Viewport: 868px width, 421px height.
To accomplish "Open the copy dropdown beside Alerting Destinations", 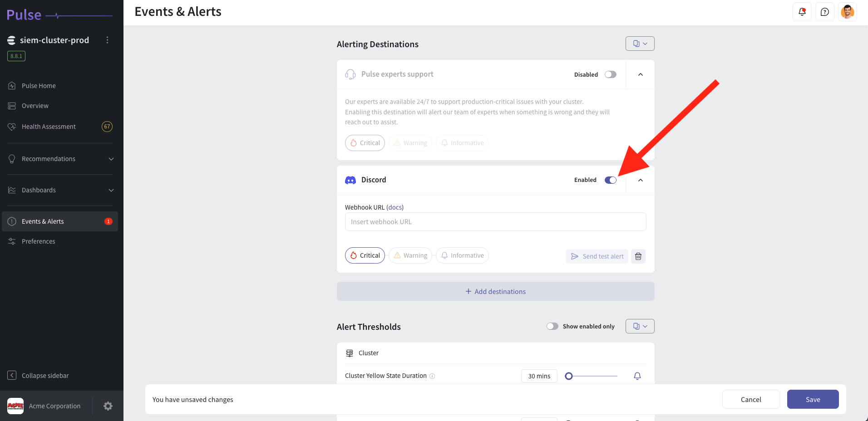I will click(x=640, y=43).
